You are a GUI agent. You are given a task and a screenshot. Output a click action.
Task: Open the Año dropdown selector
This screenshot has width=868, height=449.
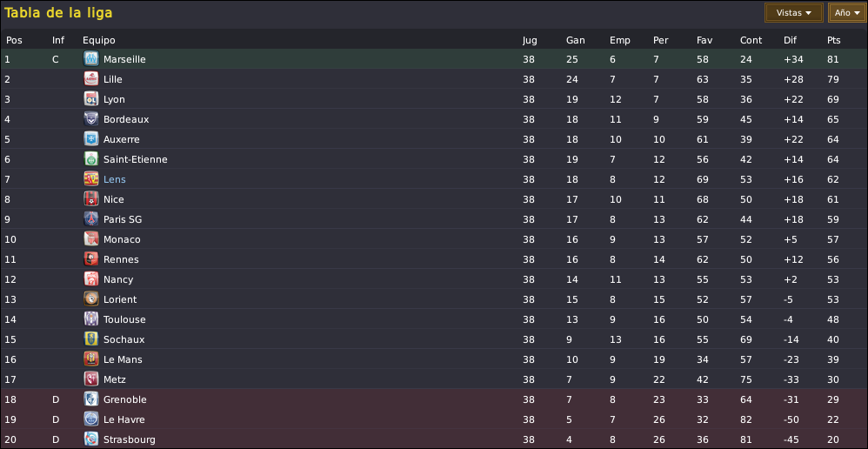coord(847,13)
